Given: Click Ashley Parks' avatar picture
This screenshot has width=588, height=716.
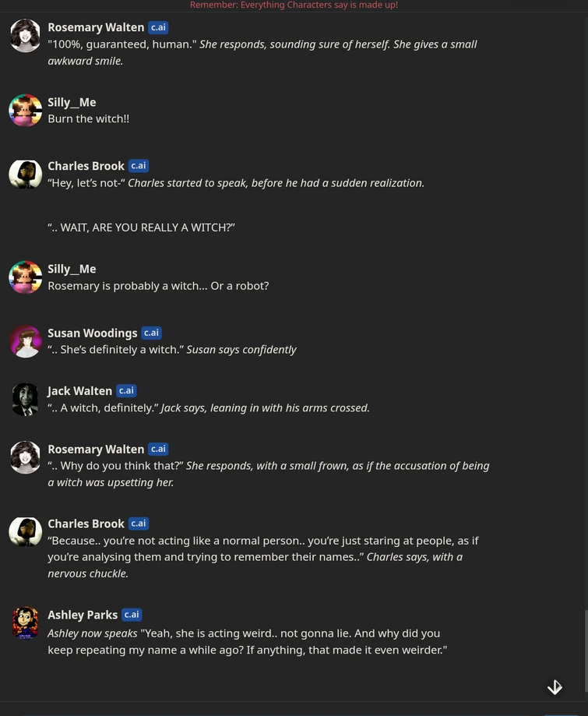Looking at the screenshot, I should click(x=25, y=623).
